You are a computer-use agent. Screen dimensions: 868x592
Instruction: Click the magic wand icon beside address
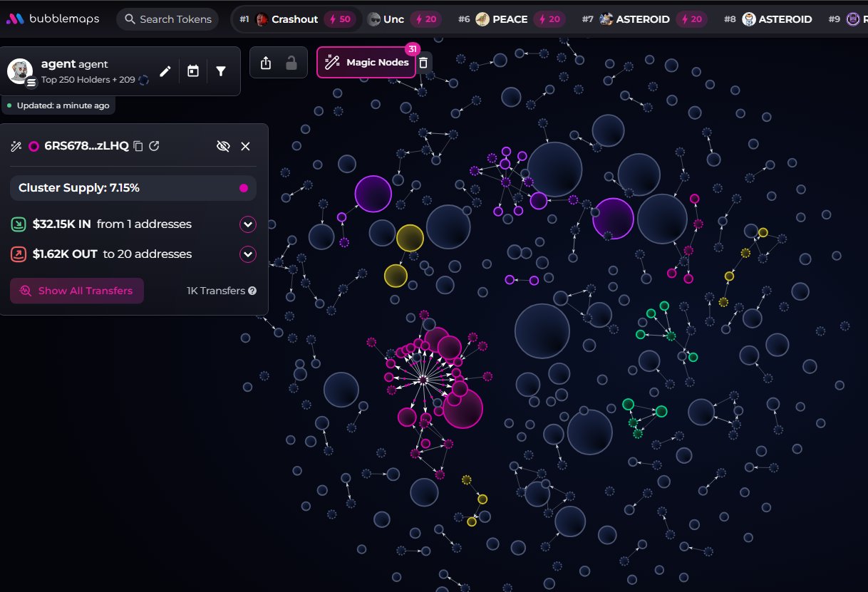(x=16, y=146)
